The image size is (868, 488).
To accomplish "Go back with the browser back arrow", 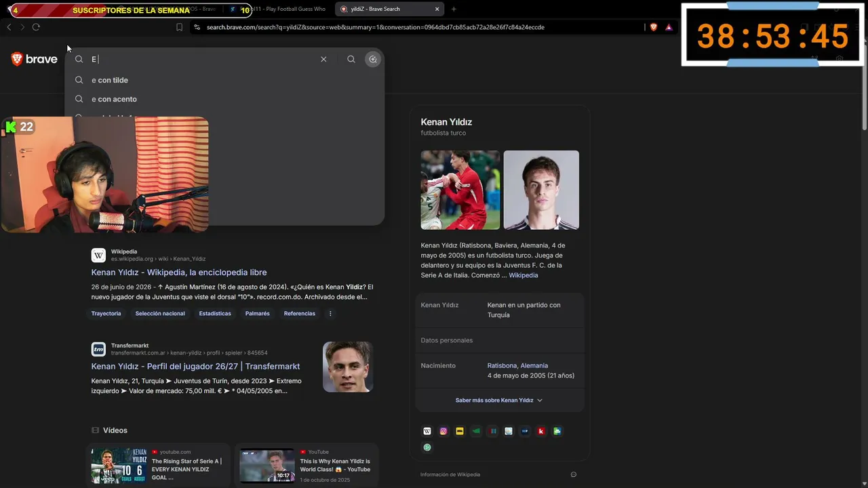I will pyautogui.click(x=9, y=27).
